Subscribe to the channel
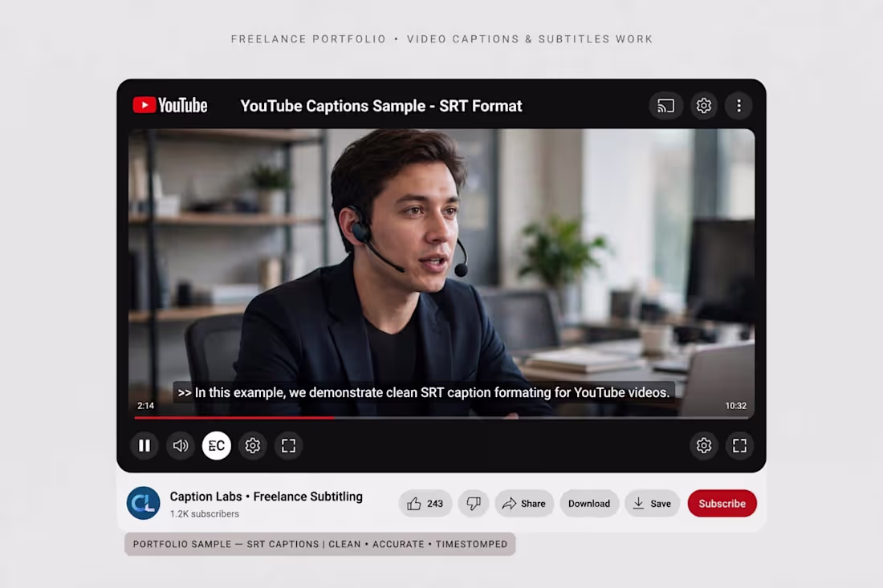The height and width of the screenshot is (588, 883). tap(722, 504)
